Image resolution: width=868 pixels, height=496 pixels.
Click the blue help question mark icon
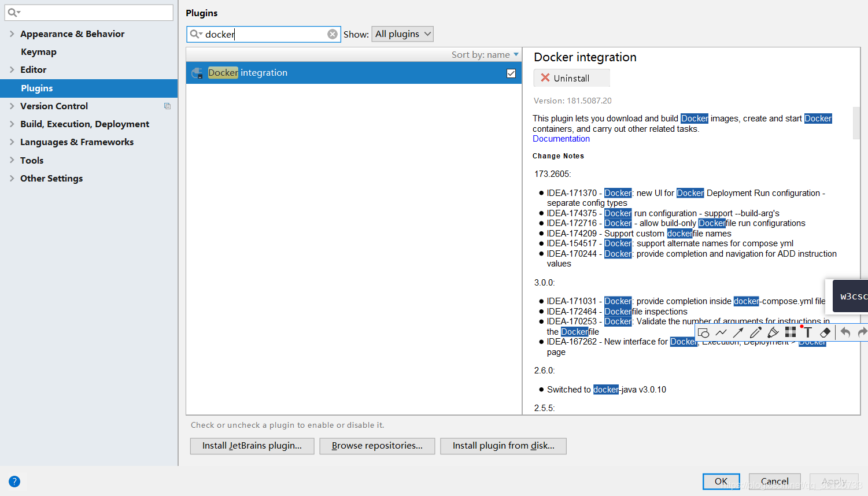[14, 482]
